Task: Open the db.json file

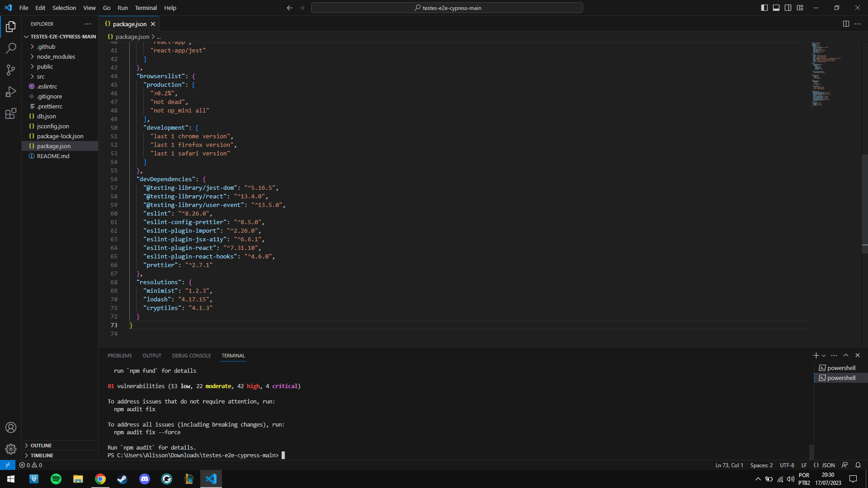Action: (x=60, y=116)
